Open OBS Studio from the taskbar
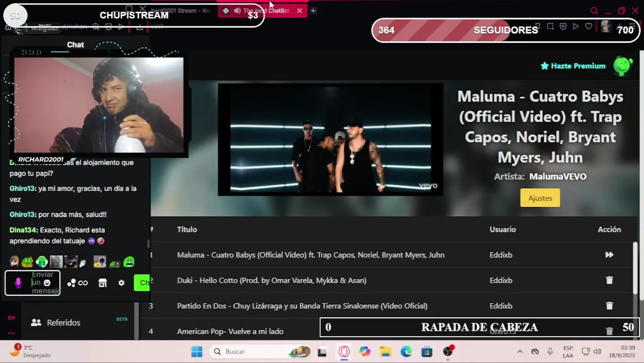The image size is (644, 363). [448, 351]
